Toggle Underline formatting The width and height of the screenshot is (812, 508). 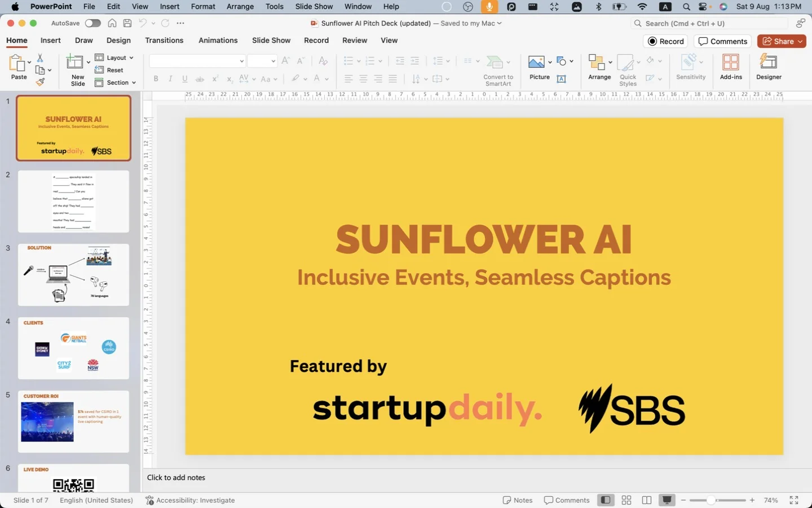pyautogui.click(x=185, y=79)
